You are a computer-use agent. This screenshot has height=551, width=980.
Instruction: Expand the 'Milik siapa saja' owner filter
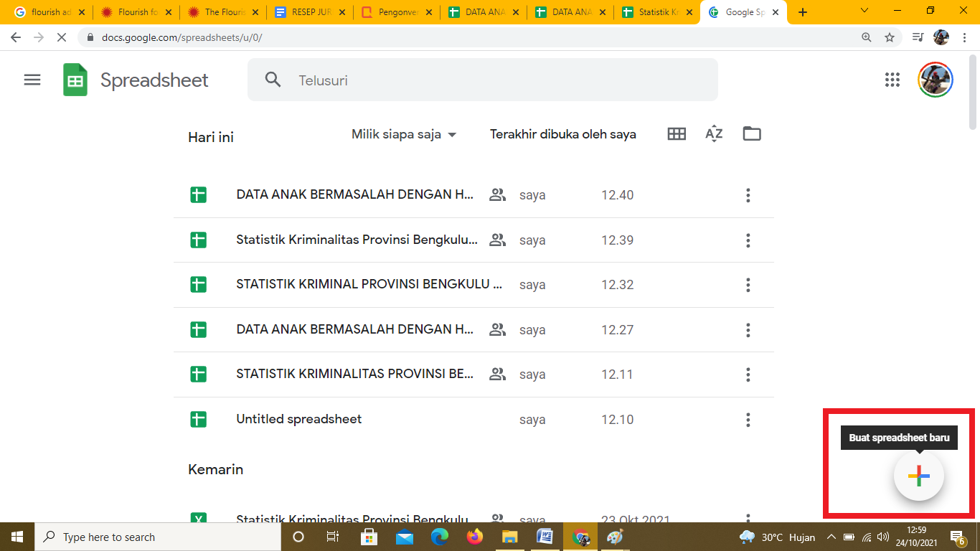[x=404, y=134]
